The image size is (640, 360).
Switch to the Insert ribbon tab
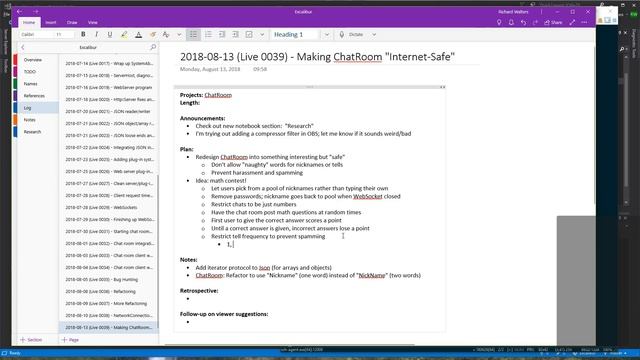(x=51, y=22)
